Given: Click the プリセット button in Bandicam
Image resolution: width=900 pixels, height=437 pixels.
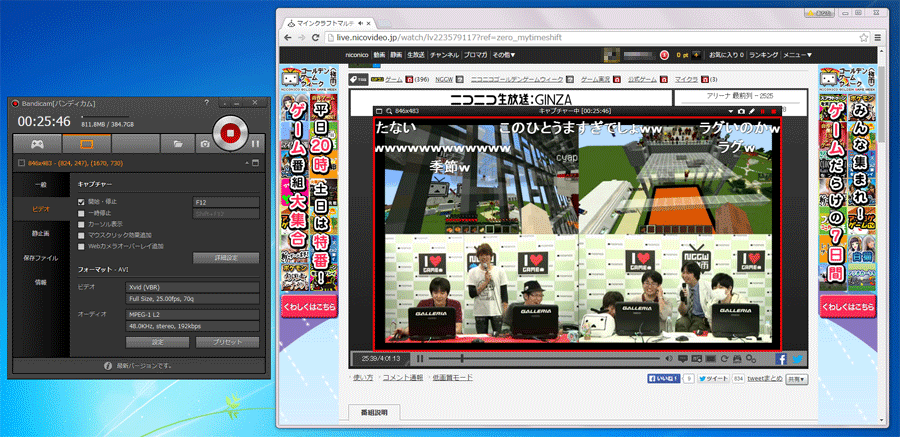Looking at the screenshot, I should (x=227, y=342).
